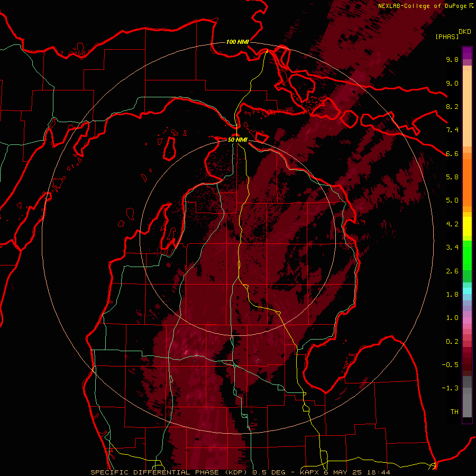476x476 pixels.
Task: Click the 8.2 legend value
Action: click(452, 106)
